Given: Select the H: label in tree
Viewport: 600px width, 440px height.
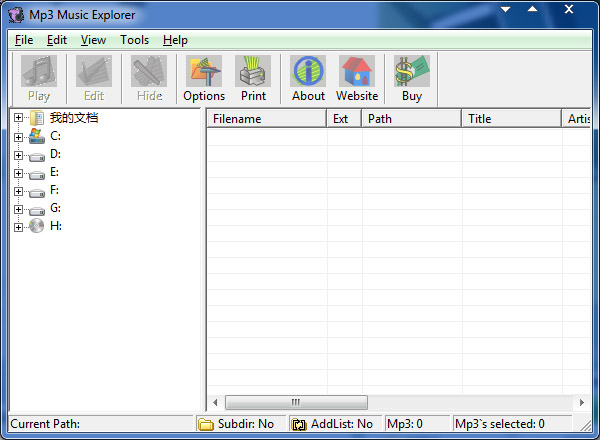Looking at the screenshot, I should (x=56, y=226).
